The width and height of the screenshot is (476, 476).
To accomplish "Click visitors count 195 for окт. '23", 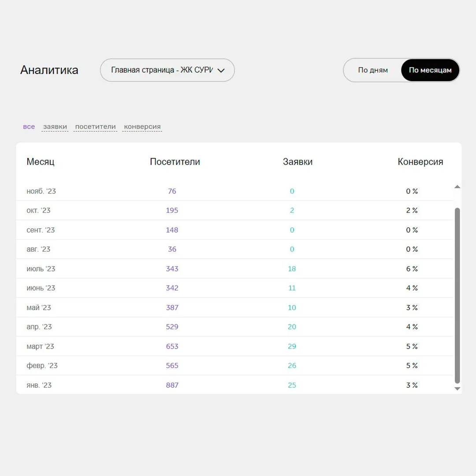I will click(172, 211).
